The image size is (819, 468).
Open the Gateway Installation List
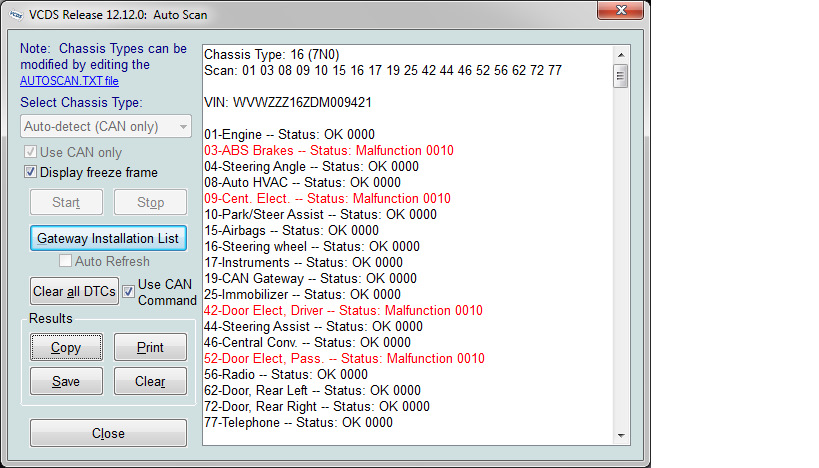[x=108, y=238]
